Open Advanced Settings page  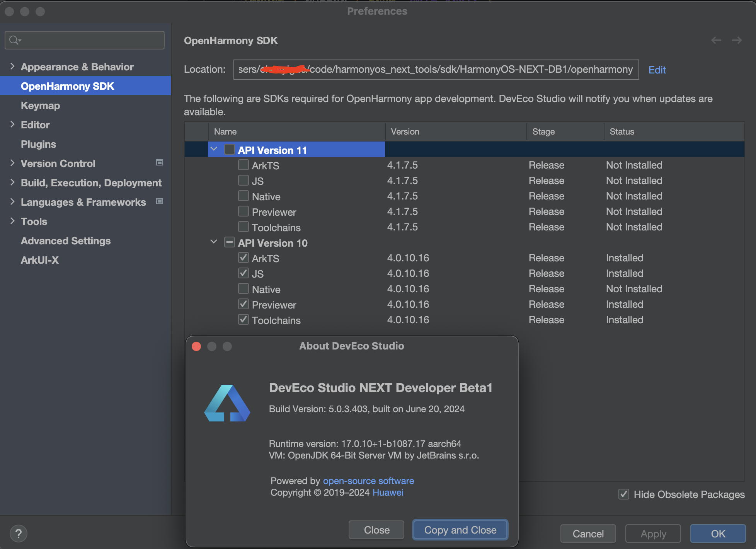66,240
